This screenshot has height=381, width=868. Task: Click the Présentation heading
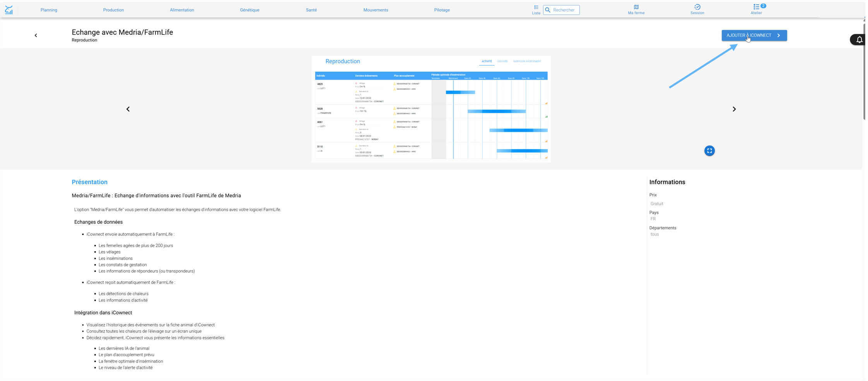click(90, 182)
